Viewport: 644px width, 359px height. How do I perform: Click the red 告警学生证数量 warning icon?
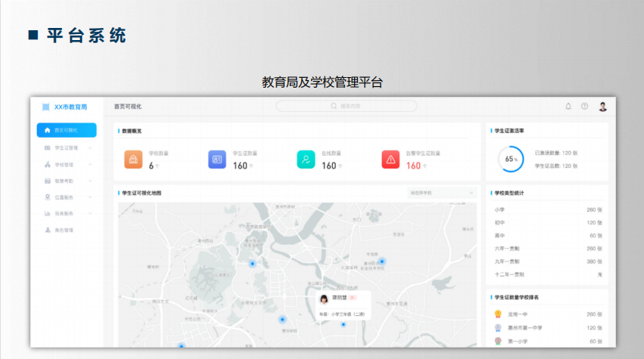[390, 159]
